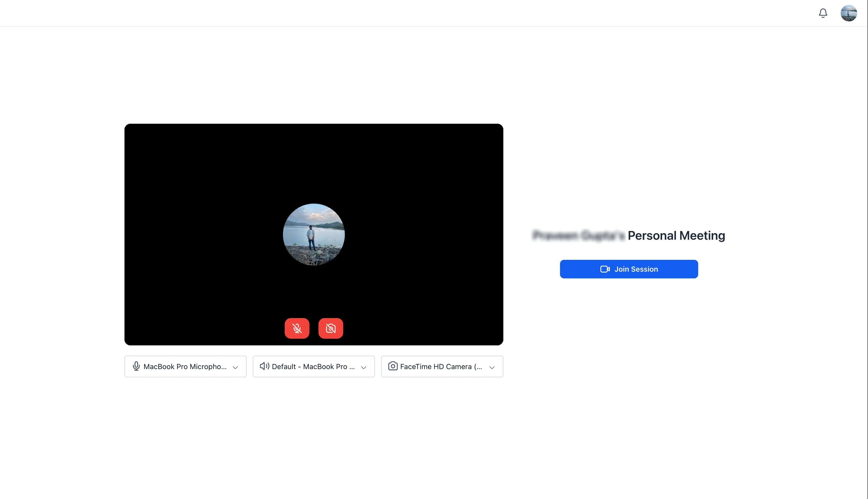Click the microphone icon in input selector
The image size is (868, 499).
(136, 366)
